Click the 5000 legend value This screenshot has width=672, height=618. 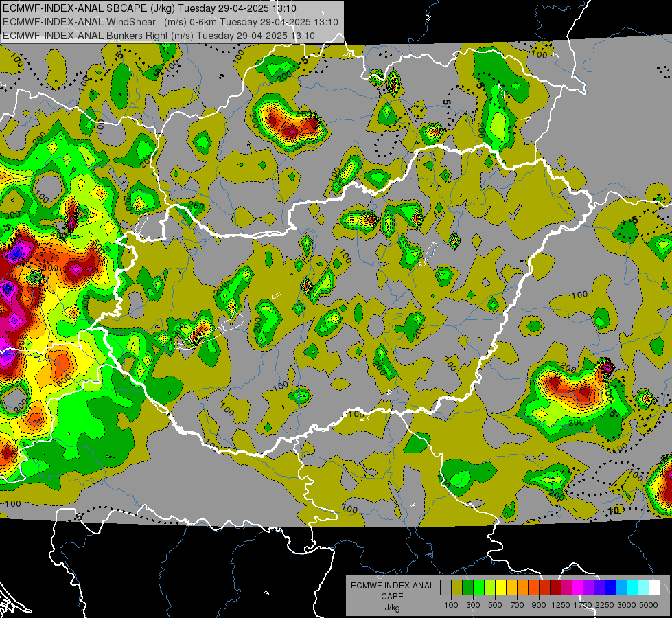click(x=649, y=605)
